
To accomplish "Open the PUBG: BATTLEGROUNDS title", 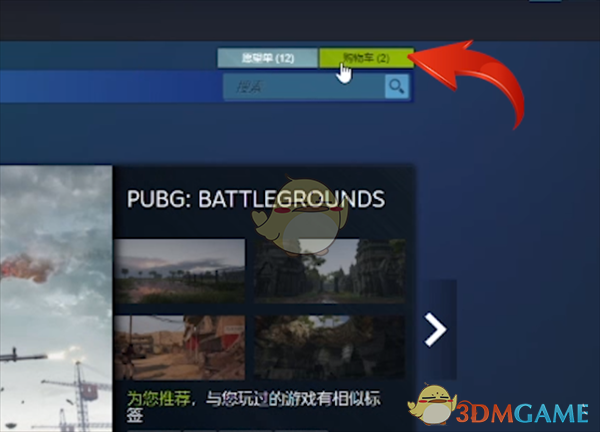I will (x=256, y=199).
